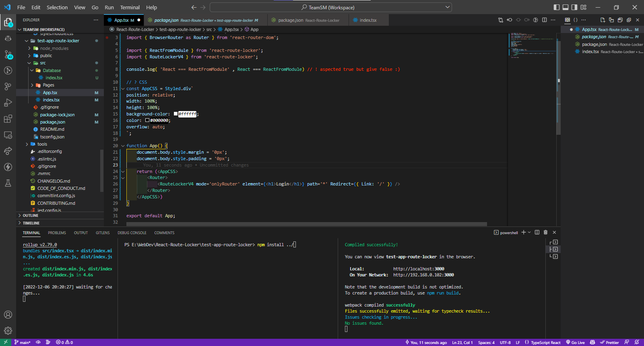Viewport: 644px width, 346px height.
Task: Click New Untitled File icon in Open Editors
Action: point(603,20)
